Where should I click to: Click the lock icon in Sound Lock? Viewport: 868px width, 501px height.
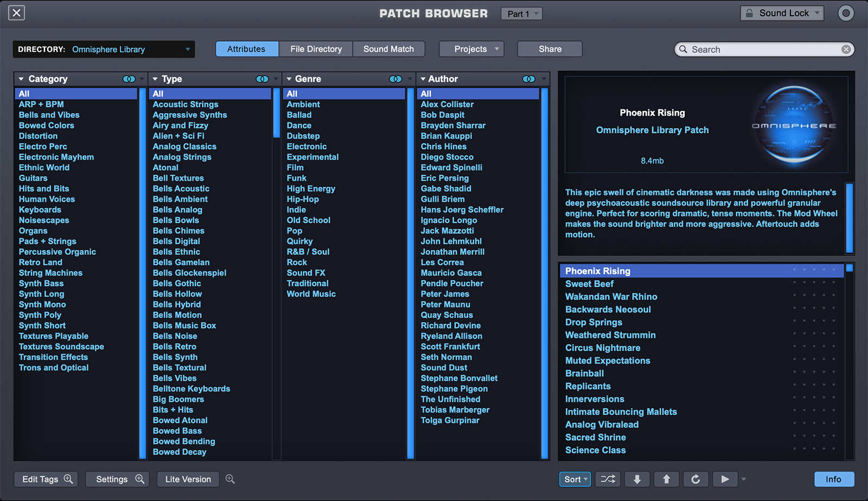coord(749,13)
